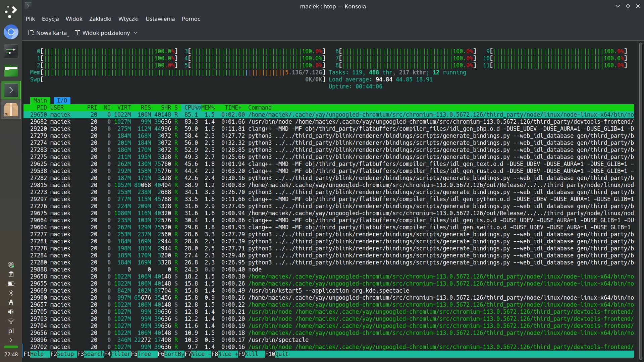Select the /usr/bin/spectacle process row

point(329,340)
